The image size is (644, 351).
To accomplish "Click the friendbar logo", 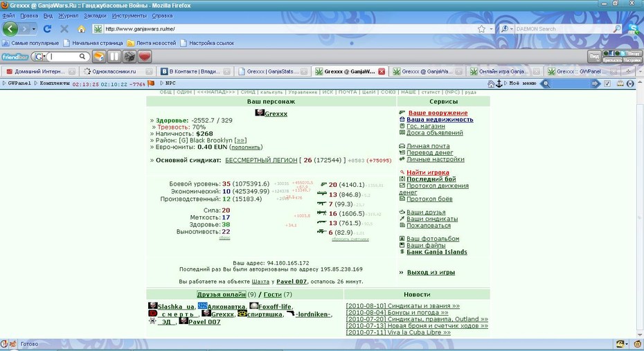I will click(x=15, y=57).
